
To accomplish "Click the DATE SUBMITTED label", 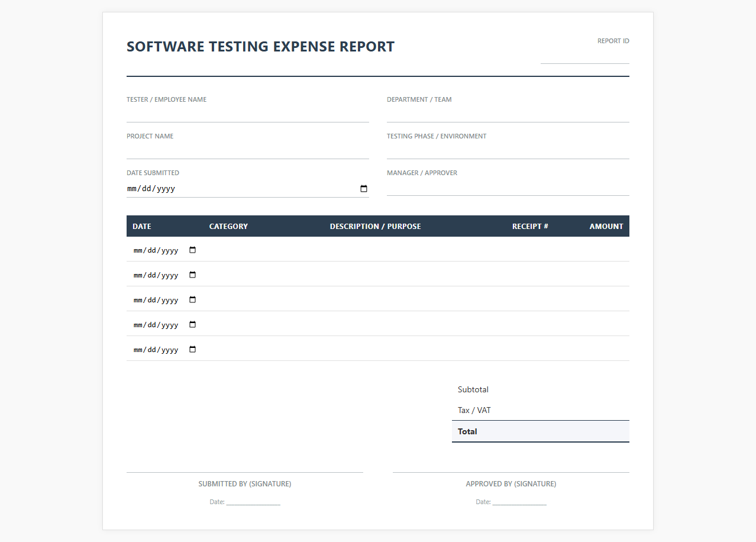I will pyautogui.click(x=153, y=173).
